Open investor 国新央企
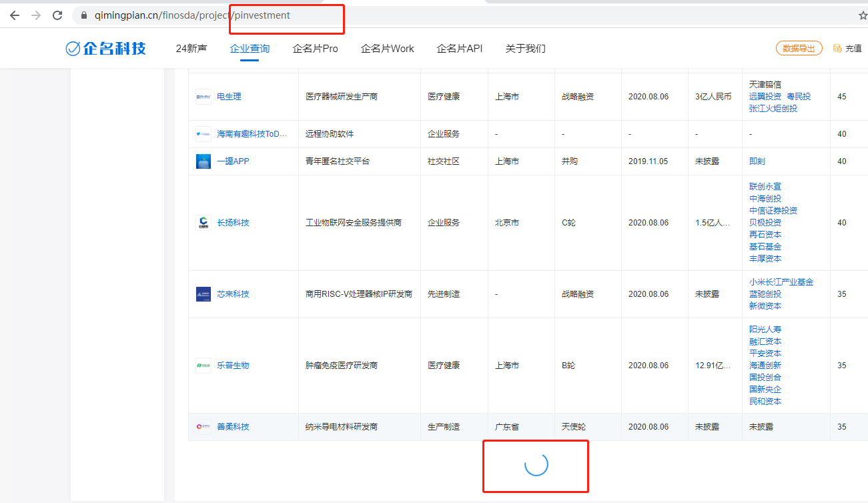868x503 pixels. tap(765, 390)
